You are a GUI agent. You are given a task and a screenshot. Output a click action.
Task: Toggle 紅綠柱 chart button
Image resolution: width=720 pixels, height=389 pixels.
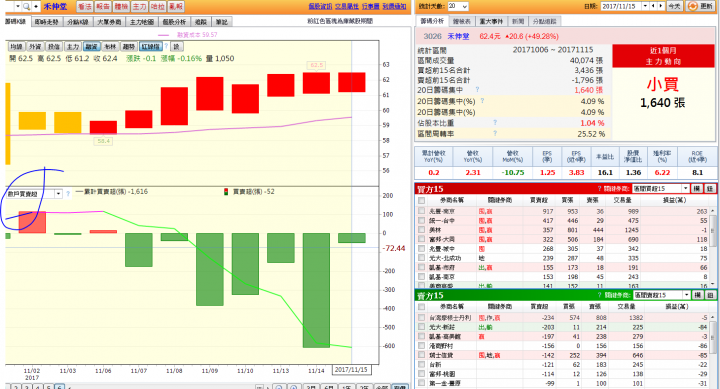coord(151,46)
